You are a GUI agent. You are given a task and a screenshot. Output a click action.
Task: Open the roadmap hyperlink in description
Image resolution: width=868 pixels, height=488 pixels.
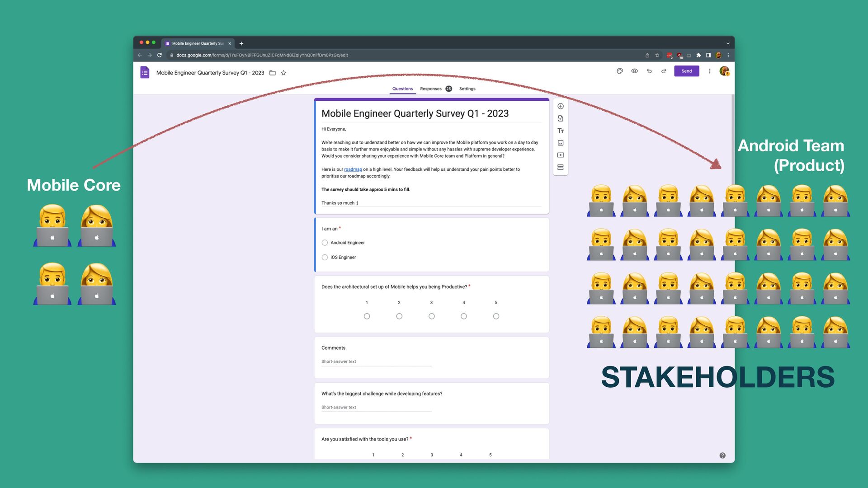[x=353, y=169]
